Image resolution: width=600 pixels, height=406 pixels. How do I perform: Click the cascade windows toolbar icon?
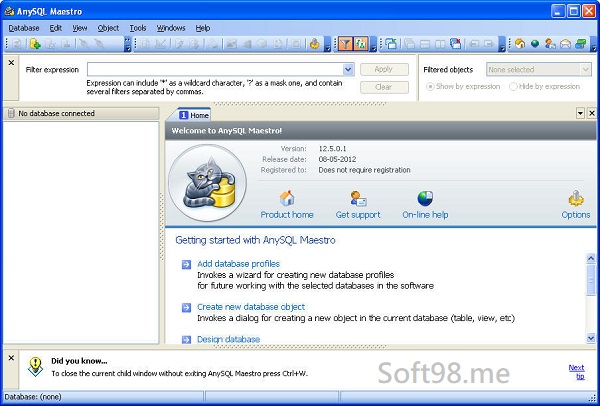[409, 44]
